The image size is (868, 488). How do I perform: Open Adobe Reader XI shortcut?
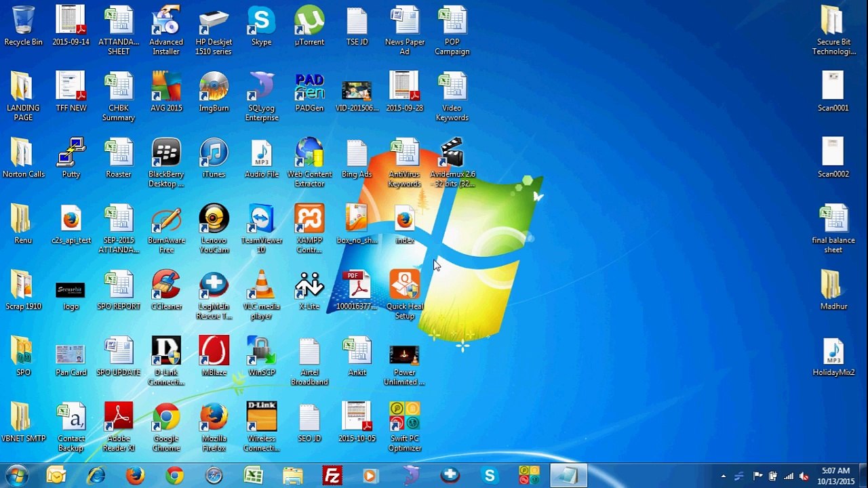coord(119,427)
